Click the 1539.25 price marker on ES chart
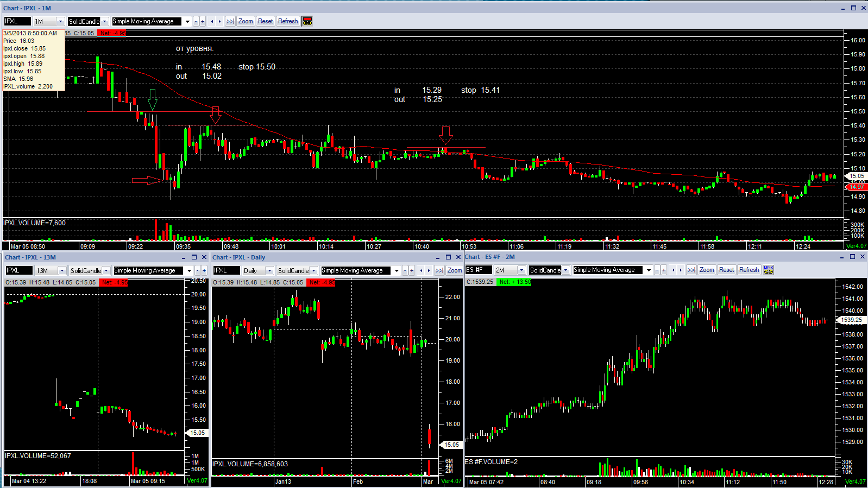Image resolution: width=868 pixels, height=488 pixels. coord(851,320)
